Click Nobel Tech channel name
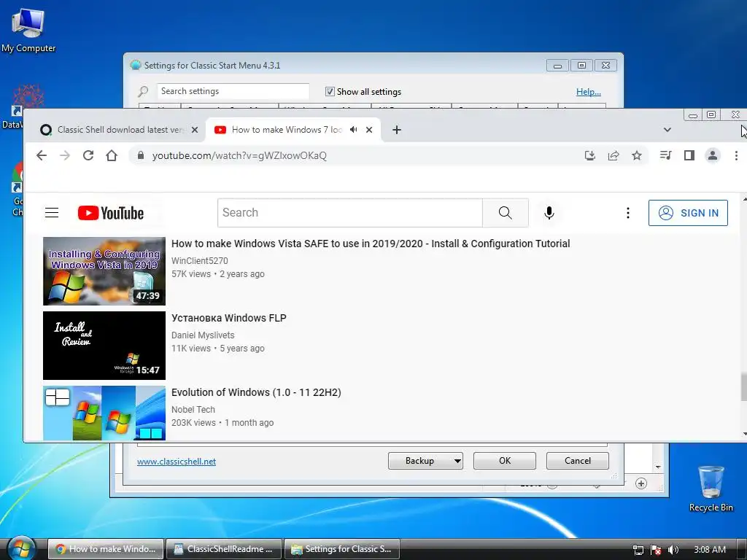The image size is (747, 560). 193,410
